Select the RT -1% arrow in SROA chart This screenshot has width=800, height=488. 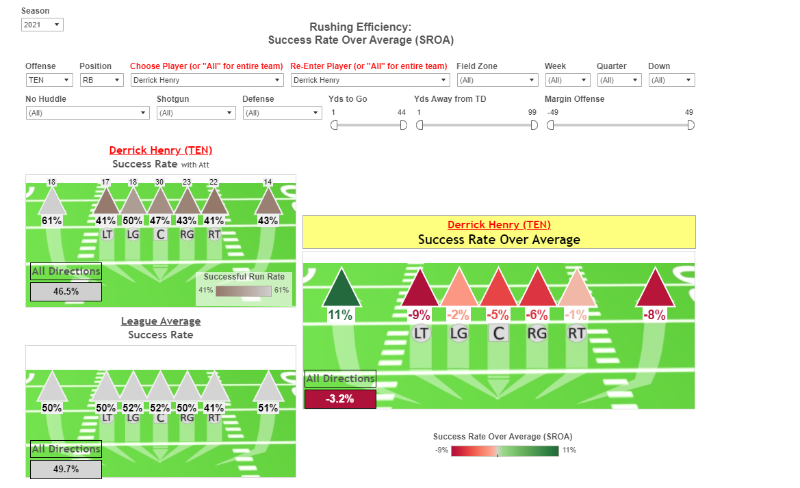(x=576, y=288)
